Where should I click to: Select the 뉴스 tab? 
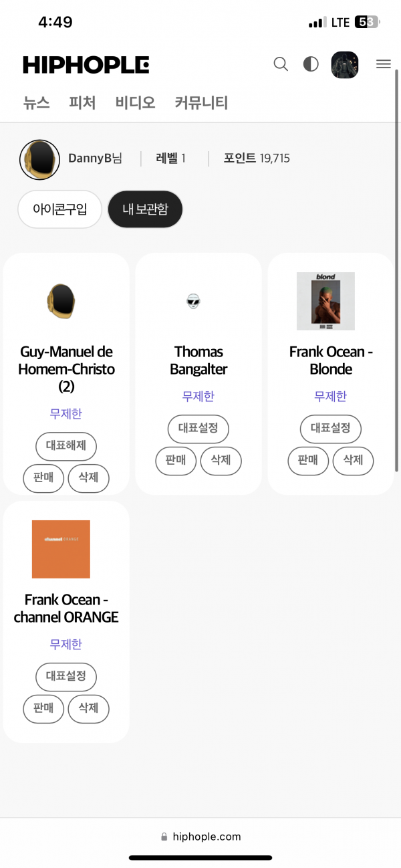point(37,103)
